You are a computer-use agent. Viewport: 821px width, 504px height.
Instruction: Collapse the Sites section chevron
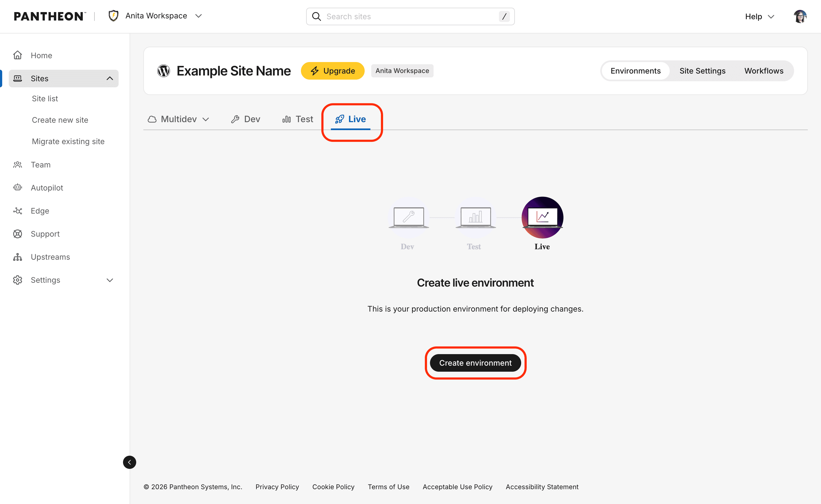click(110, 78)
